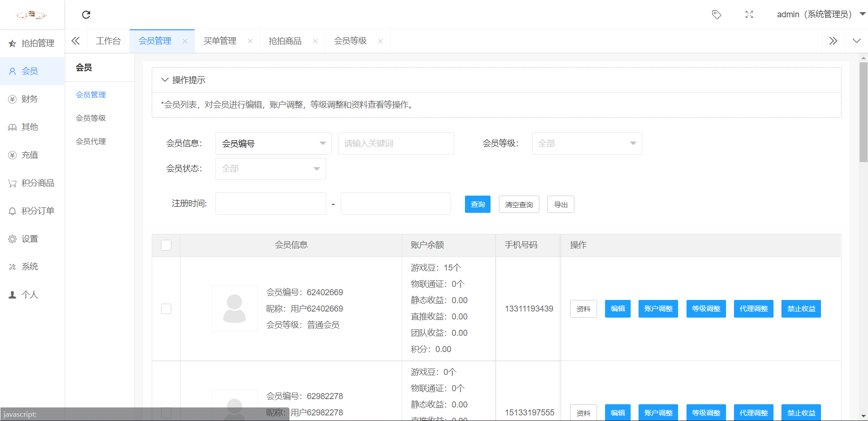Click the 会员信息 column header
The width and height of the screenshot is (868, 421).
[x=291, y=245]
